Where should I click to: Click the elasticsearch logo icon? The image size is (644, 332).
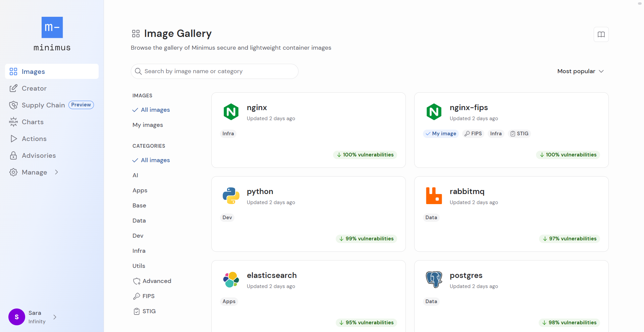(231, 280)
